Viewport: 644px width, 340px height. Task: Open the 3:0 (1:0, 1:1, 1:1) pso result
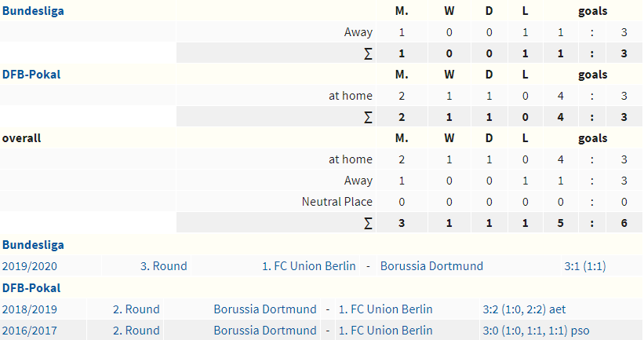click(x=536, y=331)
